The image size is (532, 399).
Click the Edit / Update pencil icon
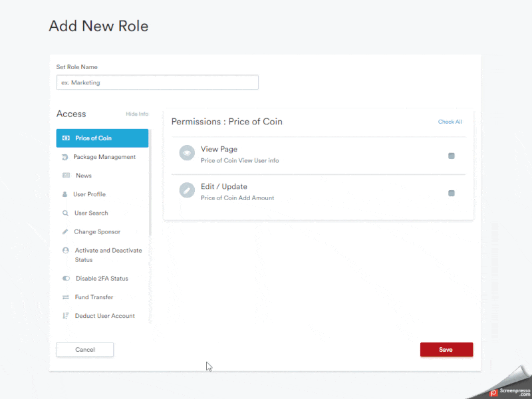[186, 191]
